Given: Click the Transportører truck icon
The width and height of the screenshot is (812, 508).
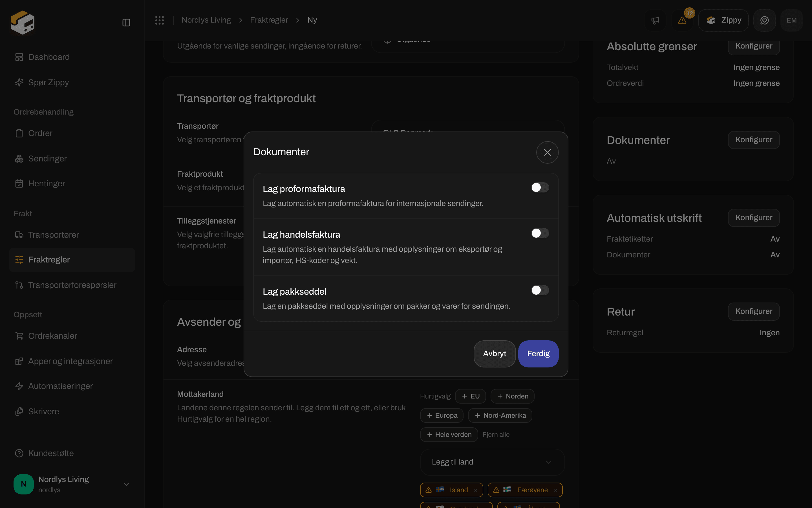Looking at the screenshot, I should click(x=19, y=235).
